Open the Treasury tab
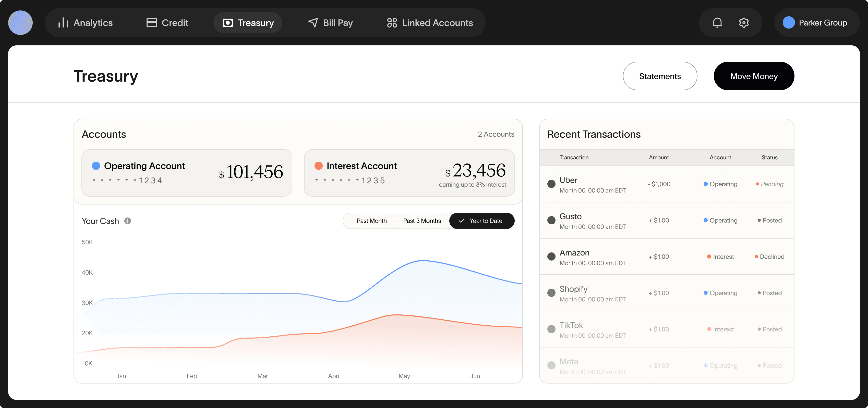 coord(248,22)
